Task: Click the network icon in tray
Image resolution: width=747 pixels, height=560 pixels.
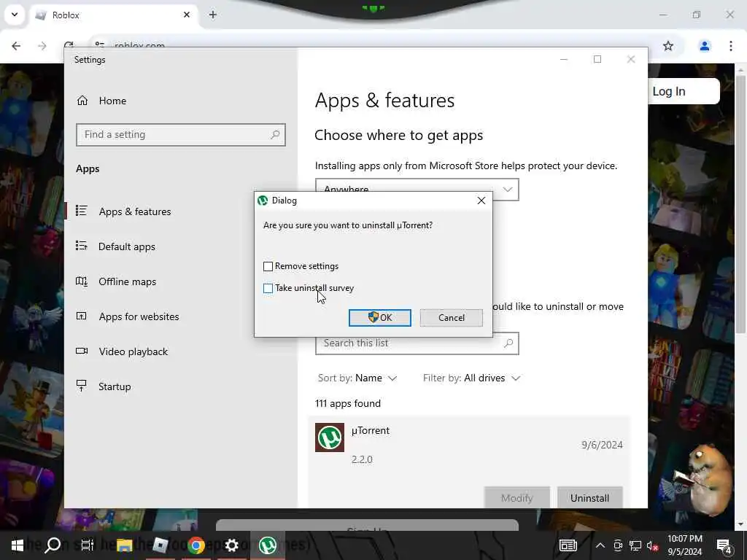Action: coord(635,545)
